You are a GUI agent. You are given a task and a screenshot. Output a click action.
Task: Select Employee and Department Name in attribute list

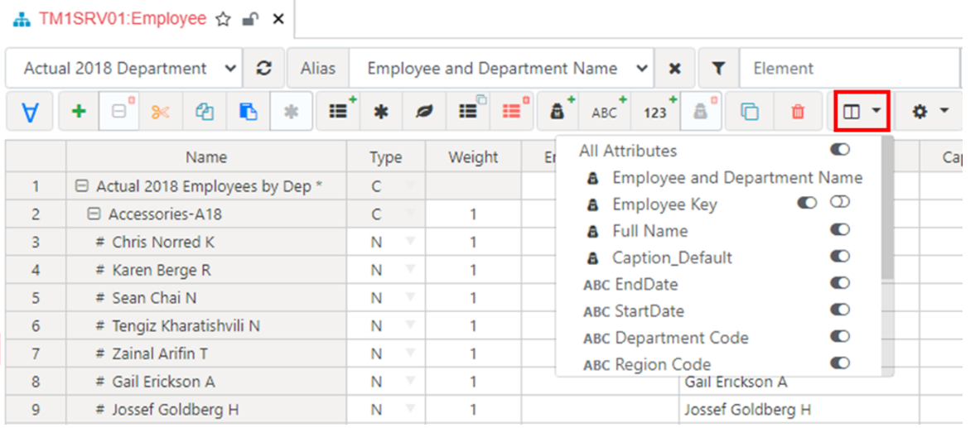pyautogui.click(x=737, y=177)
